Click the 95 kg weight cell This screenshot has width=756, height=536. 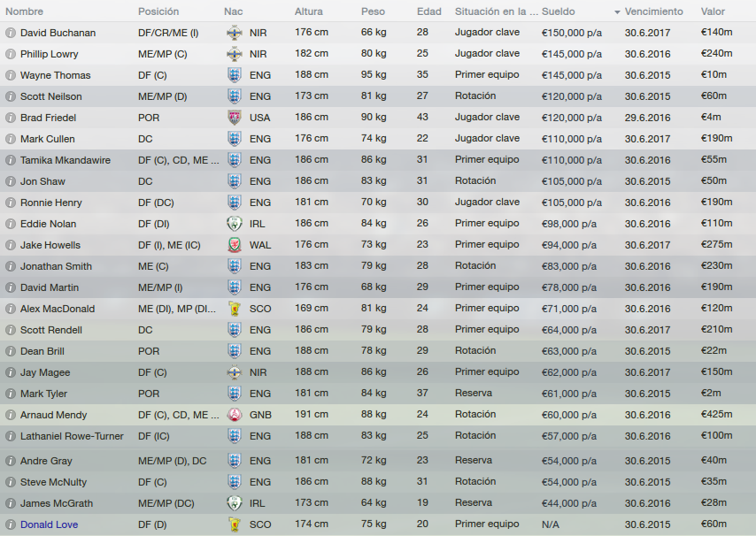click(374, 74)
